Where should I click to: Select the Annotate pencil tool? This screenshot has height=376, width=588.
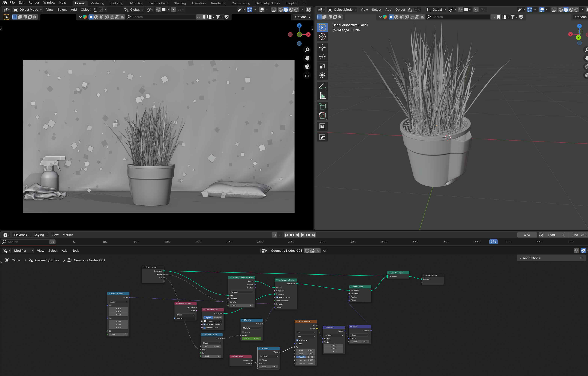tap(322, 86)
